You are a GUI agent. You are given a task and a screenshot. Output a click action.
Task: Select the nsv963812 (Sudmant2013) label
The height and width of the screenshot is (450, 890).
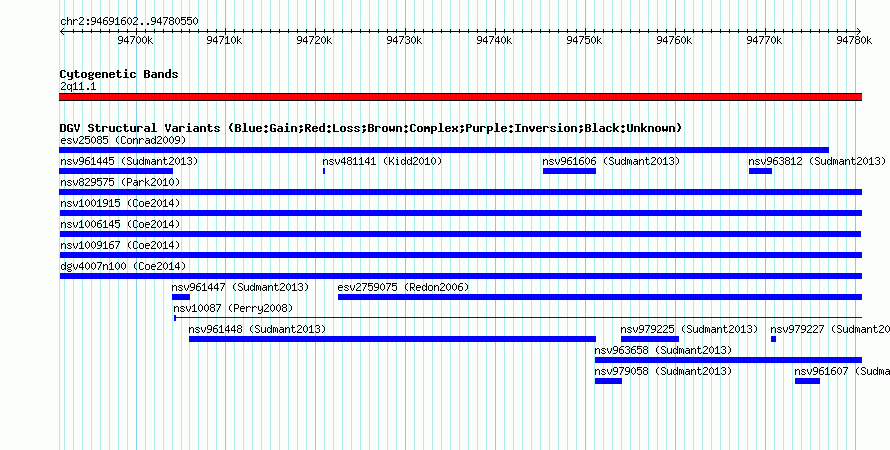[x=817, y=161]
